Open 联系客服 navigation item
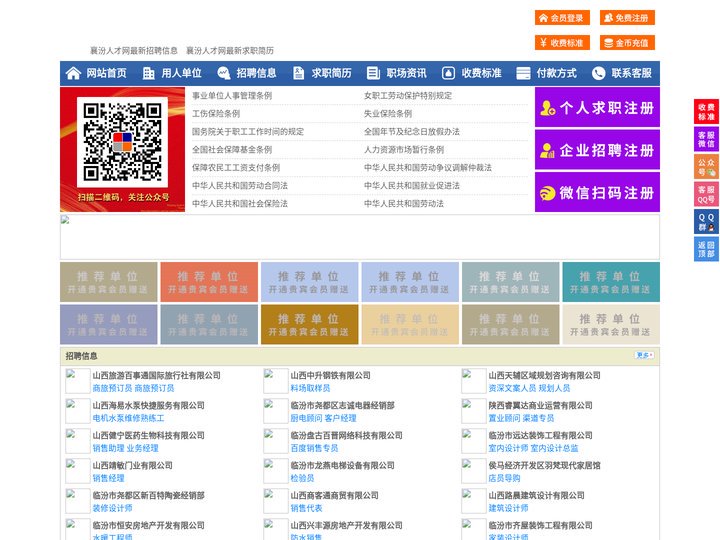This screenshot has width=720, height=540. click(x=631, y=73)
